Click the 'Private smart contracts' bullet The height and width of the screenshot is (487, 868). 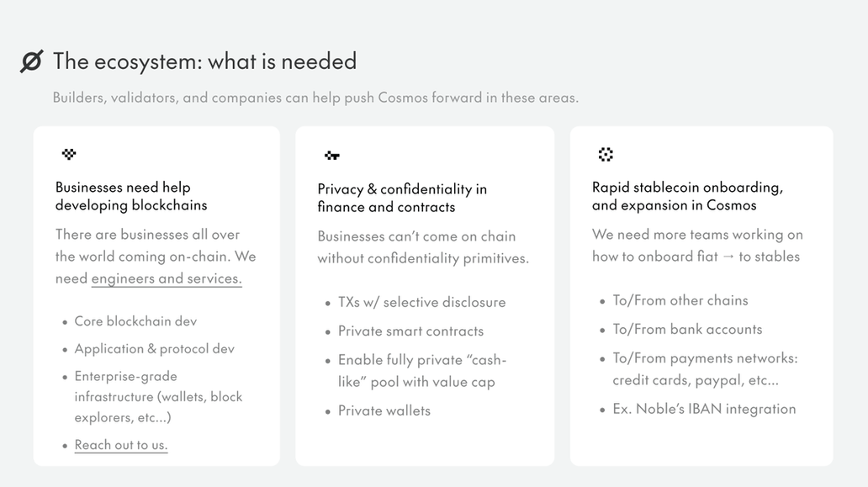(410, 331)
